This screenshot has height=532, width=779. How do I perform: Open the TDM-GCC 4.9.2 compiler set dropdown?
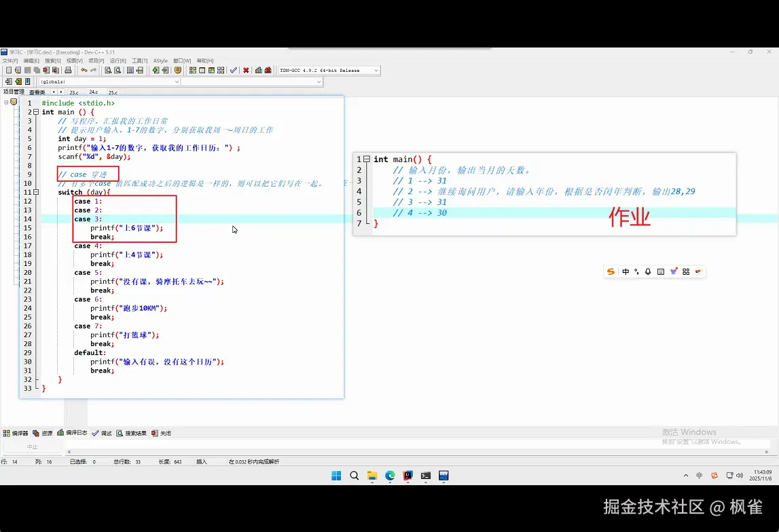pos(376,71)
